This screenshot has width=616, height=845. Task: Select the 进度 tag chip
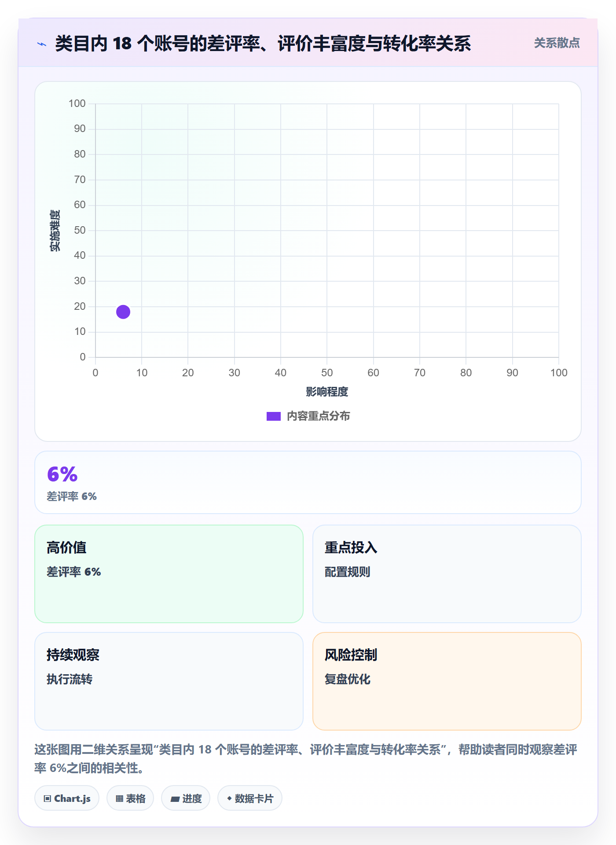(x=186, y=798)
